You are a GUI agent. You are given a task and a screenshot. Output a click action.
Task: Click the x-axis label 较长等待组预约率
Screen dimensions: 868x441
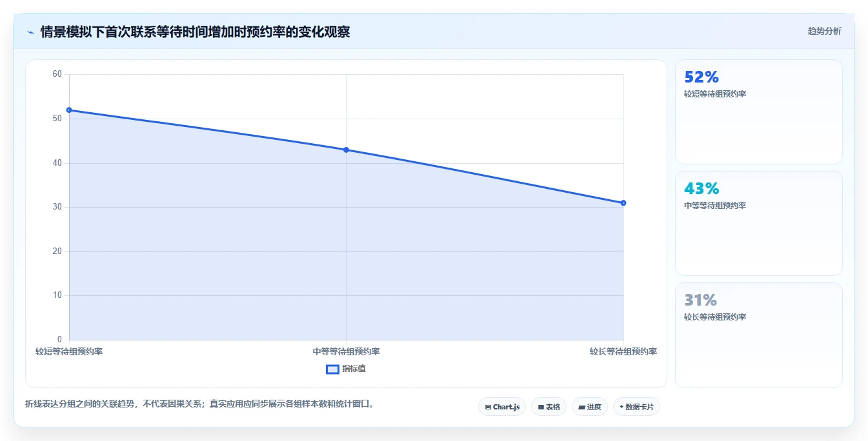tap(623, 351)
